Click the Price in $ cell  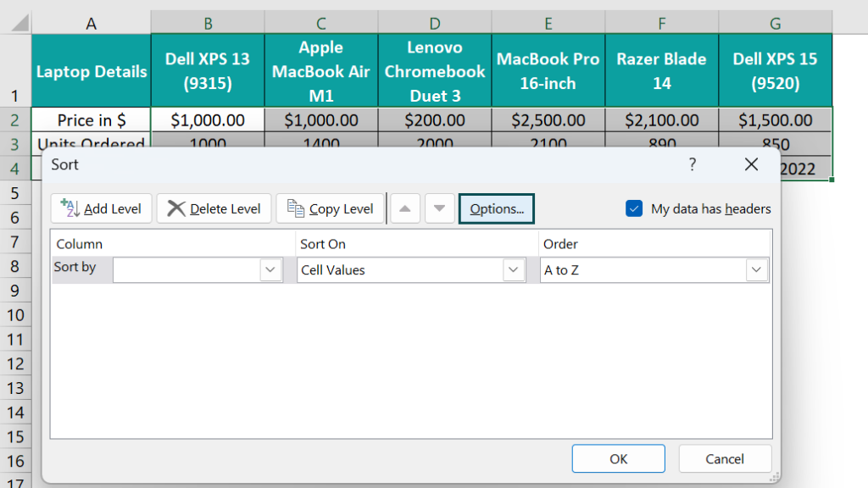[x=92, y=120]
